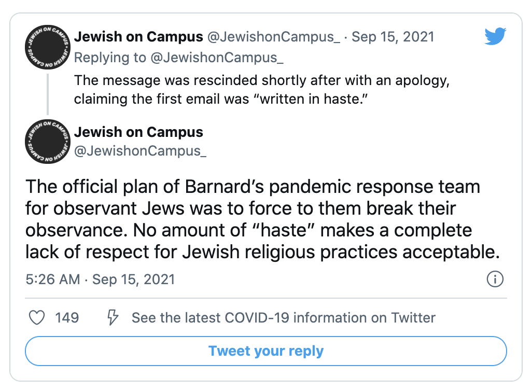The width and height of the screenshot is (532, 392).
Task: Click the Tweet your reply button
Action: pyautogui.click(x=266, y=351)
